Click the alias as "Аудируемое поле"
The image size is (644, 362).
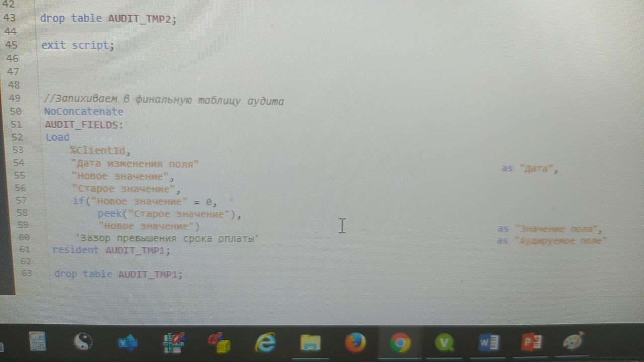(x=552, y=241)
